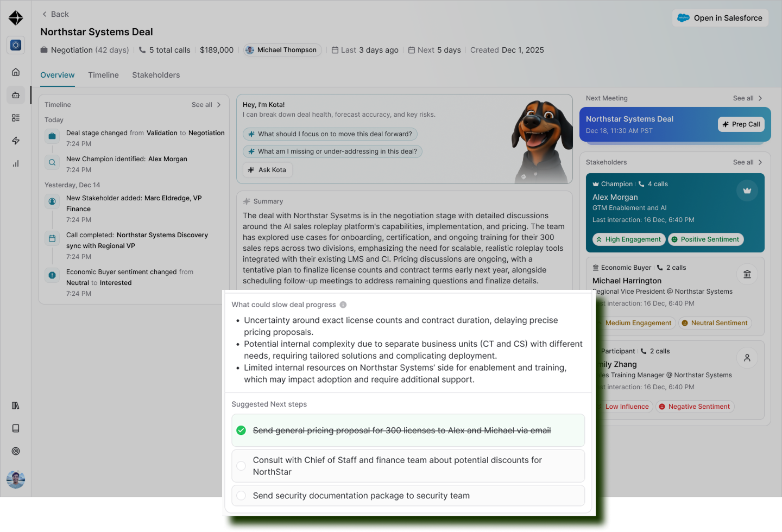Click the bank icon on Michael Harrington card
Image resolution: width=782 pixels, height=532 pixels.
tap(747, 274)
